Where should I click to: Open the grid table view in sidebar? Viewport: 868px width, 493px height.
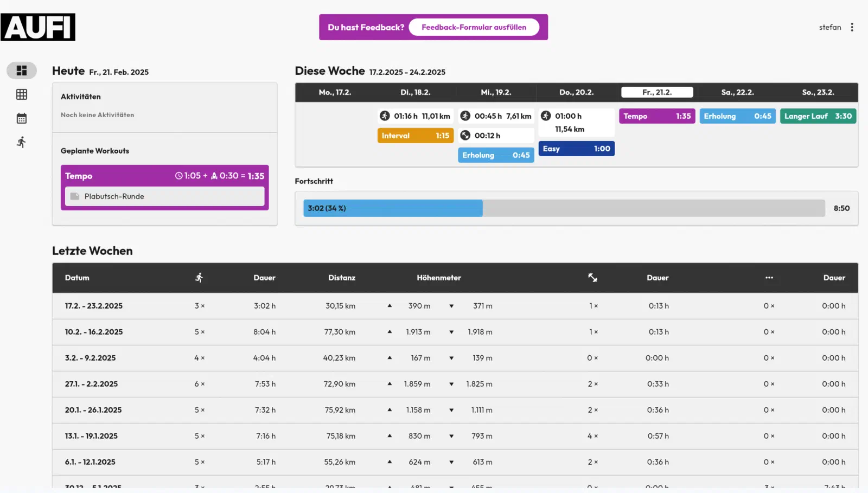22,94
